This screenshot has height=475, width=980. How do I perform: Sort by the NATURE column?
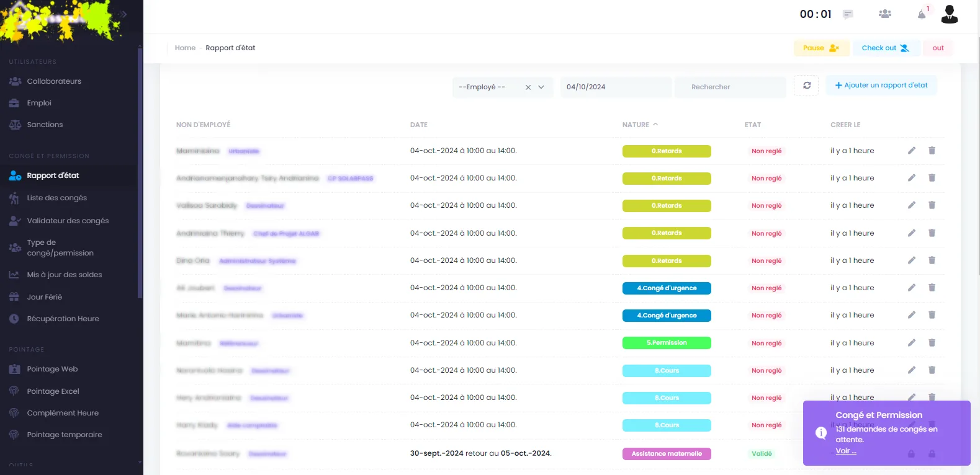(640, 125)
